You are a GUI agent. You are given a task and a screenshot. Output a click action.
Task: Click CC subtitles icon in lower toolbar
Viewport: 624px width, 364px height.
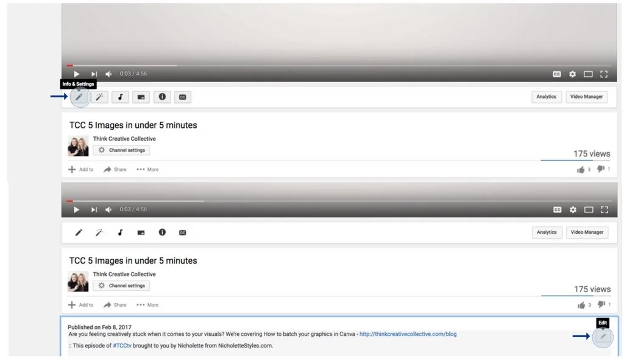pos(183,233)
